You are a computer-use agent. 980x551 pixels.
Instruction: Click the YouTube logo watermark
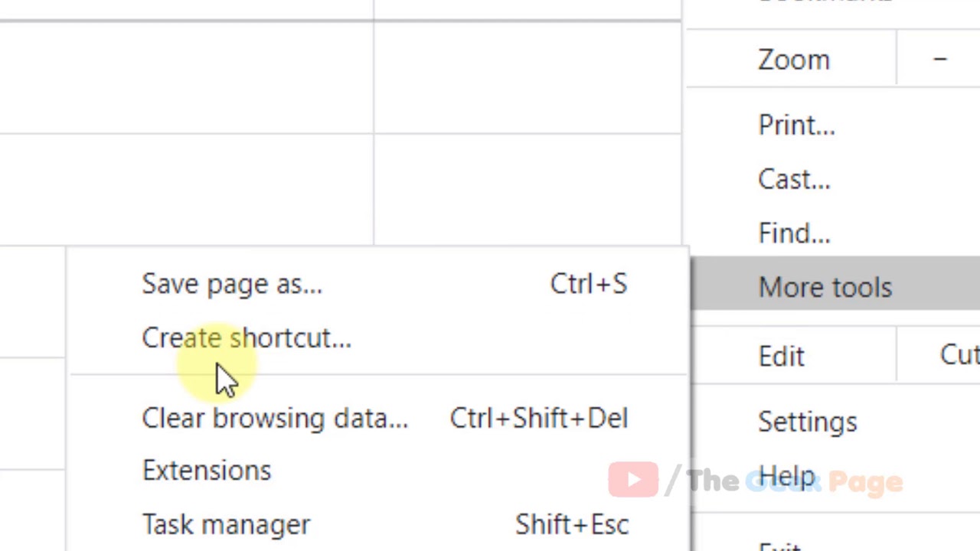(x=633, y=480)
